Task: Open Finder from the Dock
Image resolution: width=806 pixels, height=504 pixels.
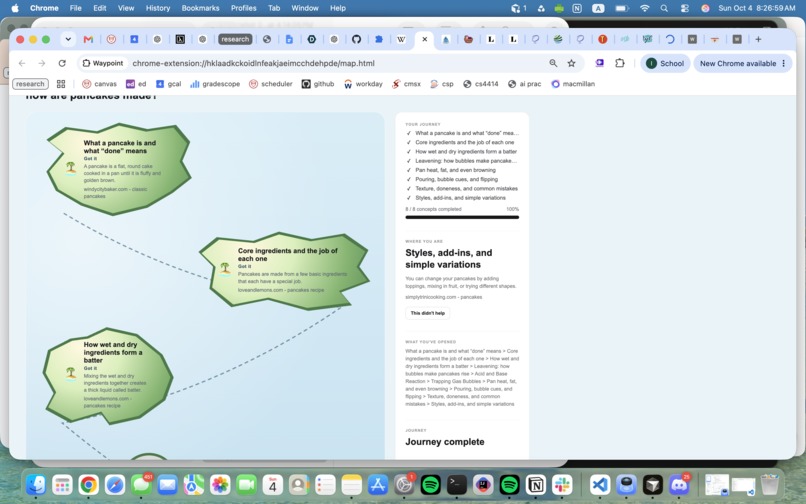Action: tap(35, 484)
